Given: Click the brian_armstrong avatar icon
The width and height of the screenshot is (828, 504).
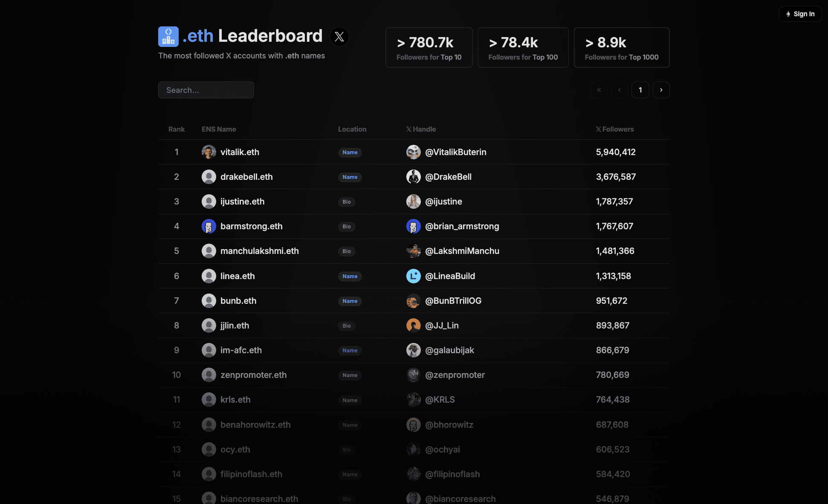Looking at the screenshot, I should click(x=413, y=226).
